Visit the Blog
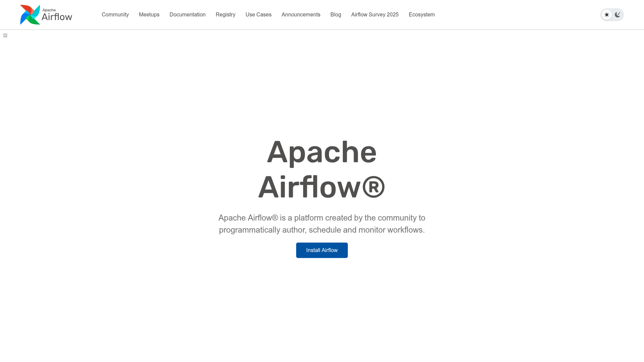Image resolution: width=644 pixels, height=362 pixels. pyautogui.click(x=335, y=15)
